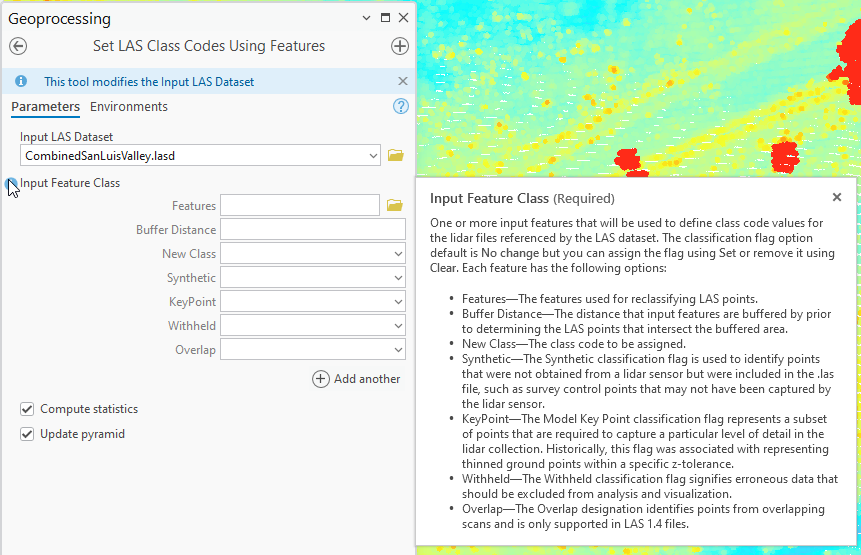861x555 pixels.
Task: Open the help question mark icon
Action: tap(401, 106)
